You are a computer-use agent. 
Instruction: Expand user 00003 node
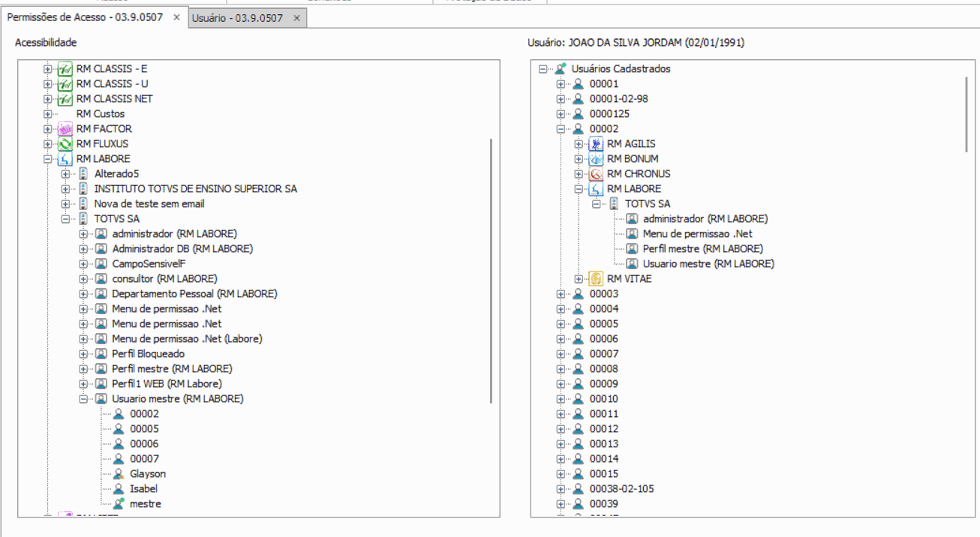click(561, 294)
